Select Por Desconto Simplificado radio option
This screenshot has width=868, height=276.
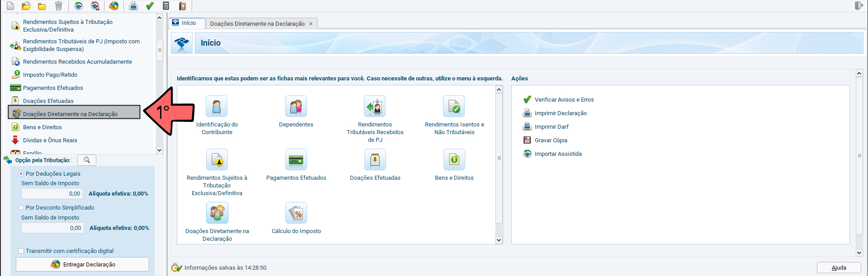click(x=21, y=207)
